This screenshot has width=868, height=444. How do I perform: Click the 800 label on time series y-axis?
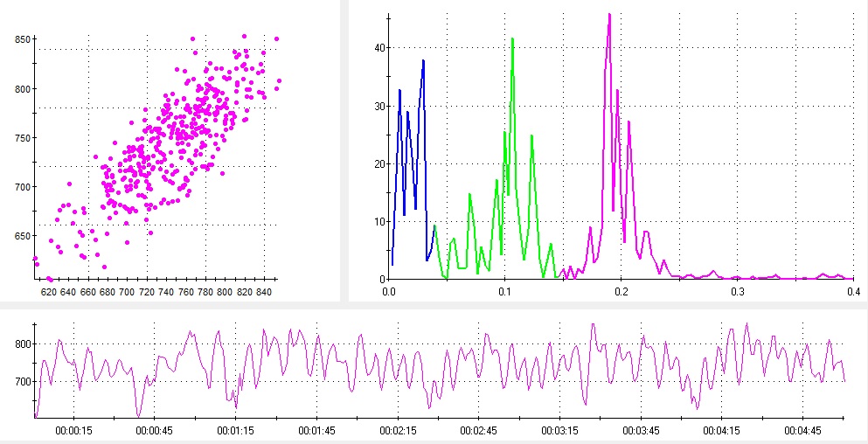pyautogui.click(x=19, y=344)
